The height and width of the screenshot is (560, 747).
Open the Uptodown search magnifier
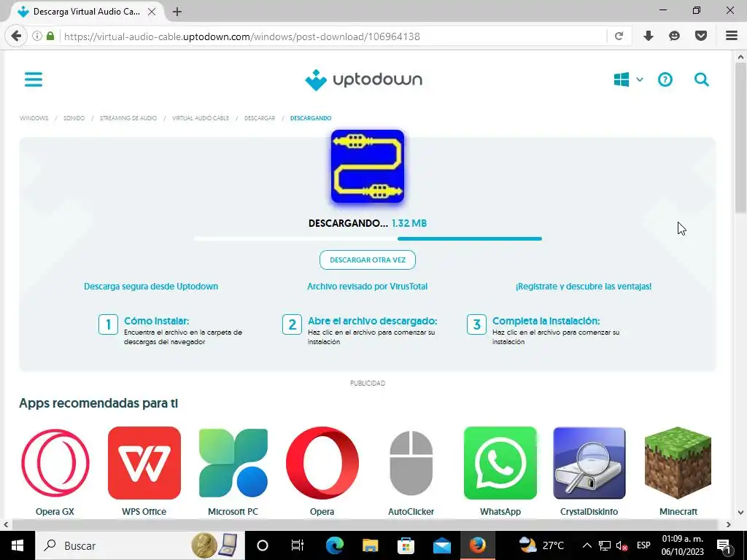tap(701, 79)
